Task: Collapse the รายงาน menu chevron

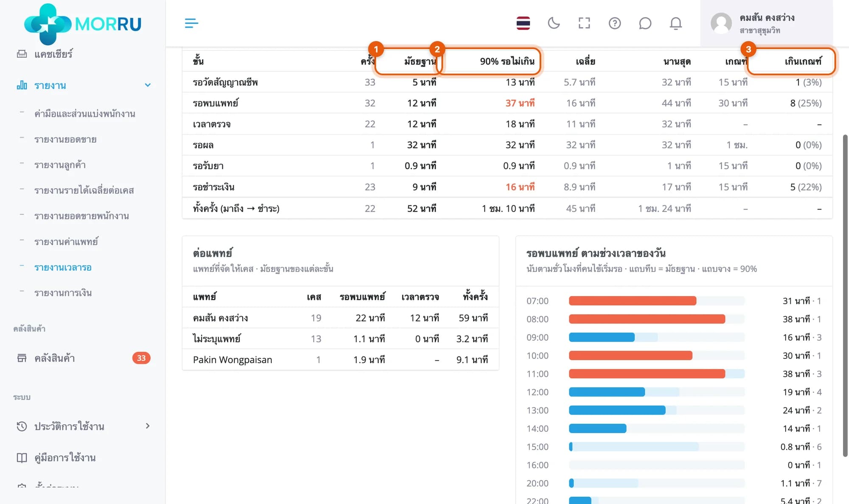Action: (x=148, y=85)
